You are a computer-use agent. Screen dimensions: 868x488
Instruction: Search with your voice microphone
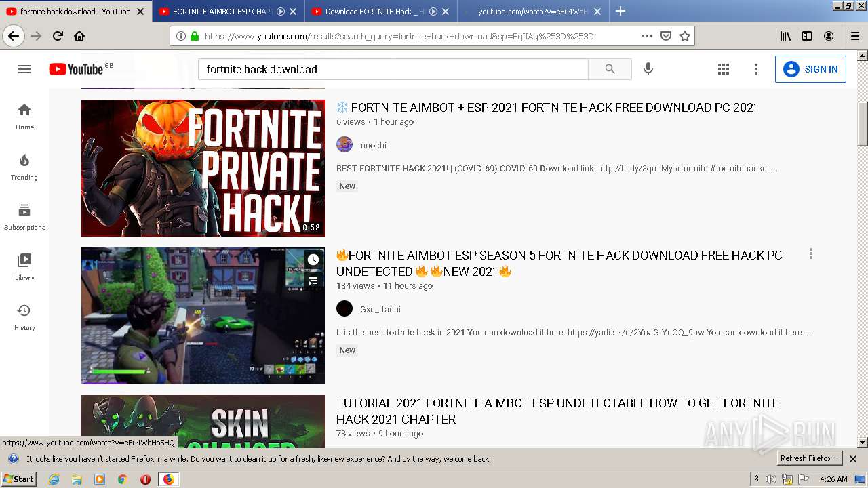[x=648, y=69]
